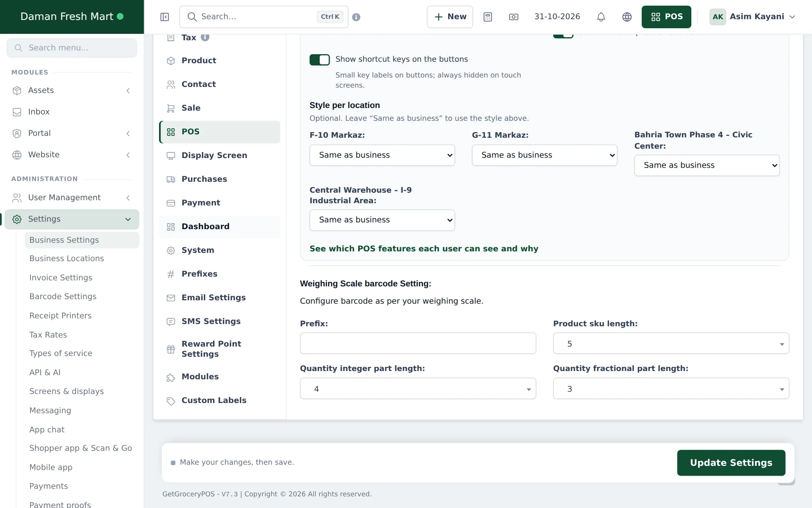This screenshot has width=812, height=508.
Task: Open the notifications bell
Action: [601, 17]
